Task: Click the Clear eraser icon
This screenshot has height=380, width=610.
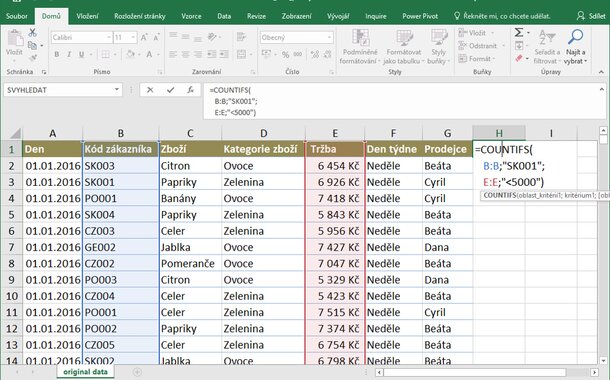Action: [x=519, y=59]
